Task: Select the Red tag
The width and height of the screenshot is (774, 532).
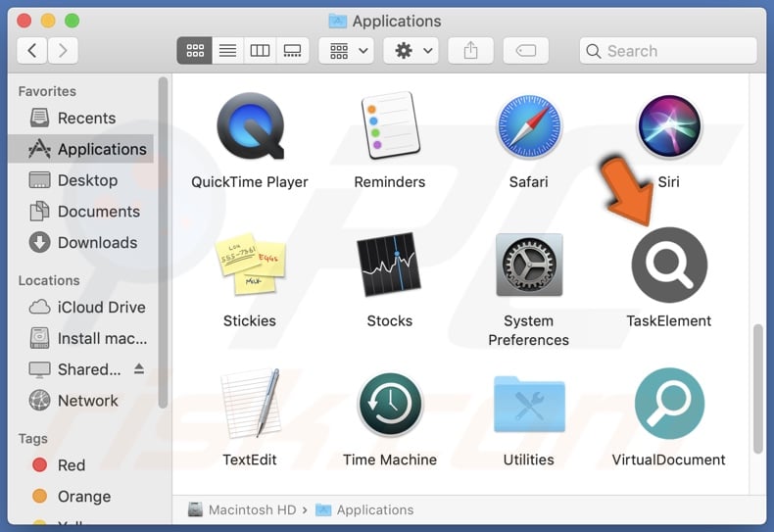Action: point(82,464)
